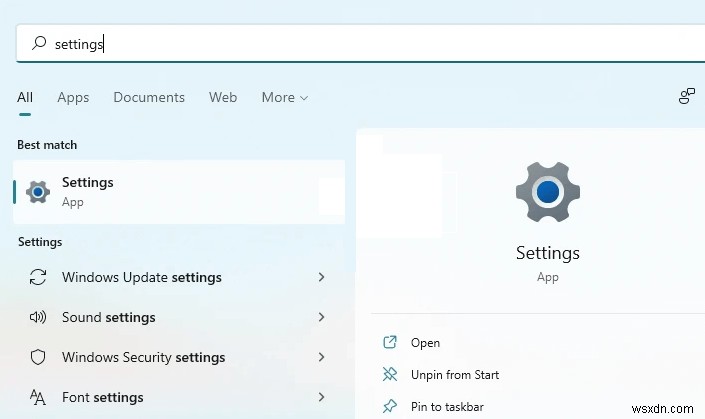
Task: Select the All search tab
Action: [25, 97]
